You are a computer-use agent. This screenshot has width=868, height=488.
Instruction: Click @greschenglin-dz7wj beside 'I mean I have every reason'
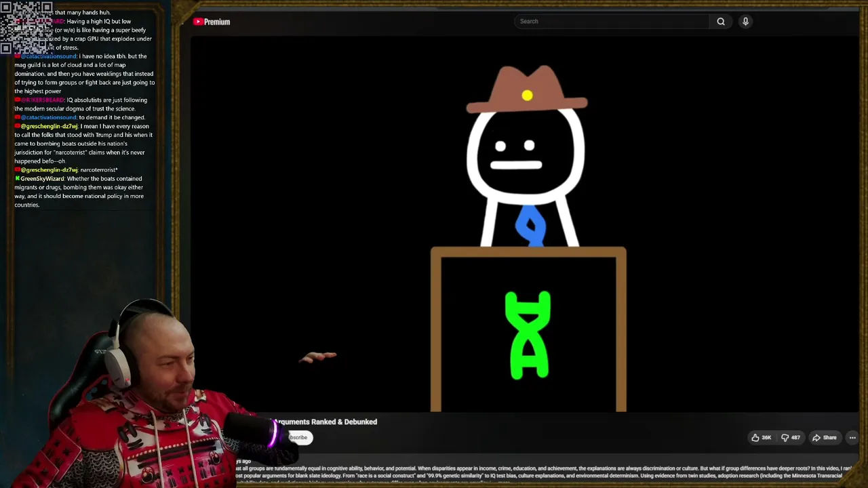(50, 127)
